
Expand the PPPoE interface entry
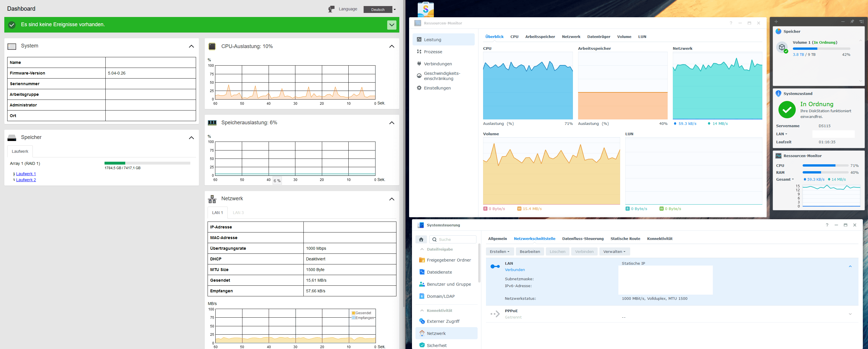[850, 314]
